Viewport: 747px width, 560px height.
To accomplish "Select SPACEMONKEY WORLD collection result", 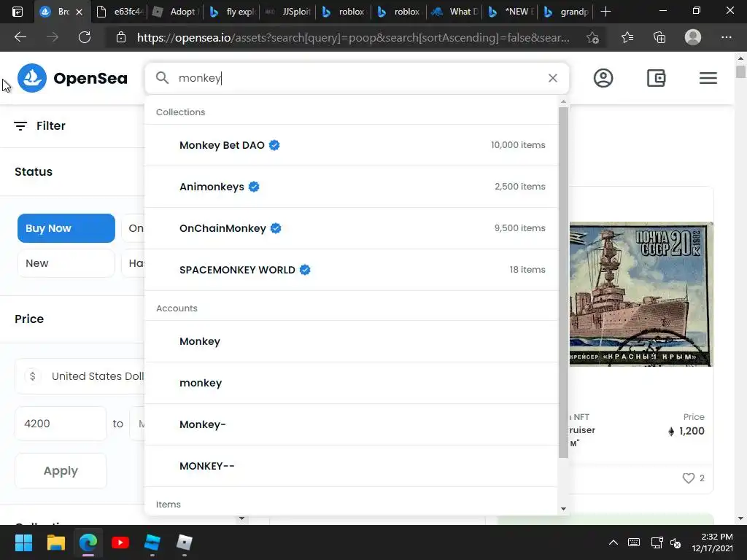I will (351, 270).
